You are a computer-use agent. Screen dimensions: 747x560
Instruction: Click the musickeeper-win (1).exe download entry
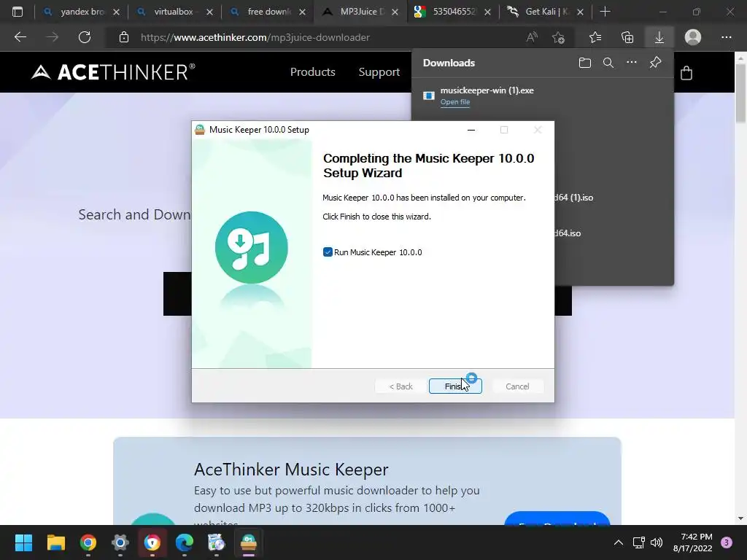point(542,96)
